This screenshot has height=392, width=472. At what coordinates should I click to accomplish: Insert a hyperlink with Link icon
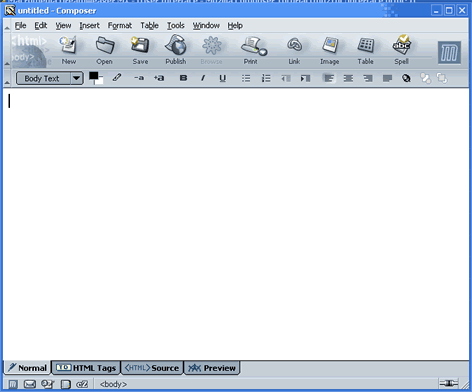tap(294, 50)
